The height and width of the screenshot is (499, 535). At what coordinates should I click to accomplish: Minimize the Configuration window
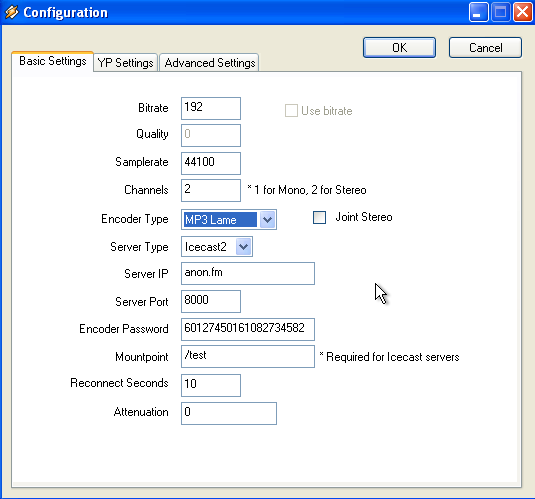pyautogui.click(x=478, y=12)
